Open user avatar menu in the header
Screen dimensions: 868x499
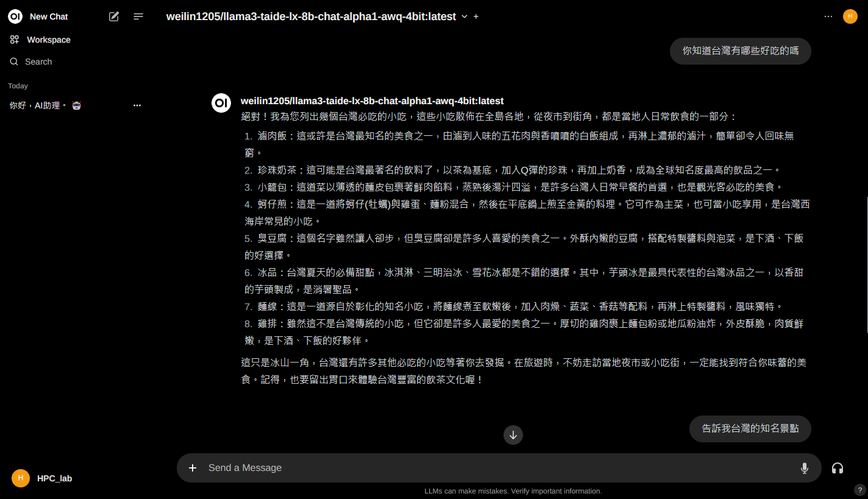[x=850, y=16]
